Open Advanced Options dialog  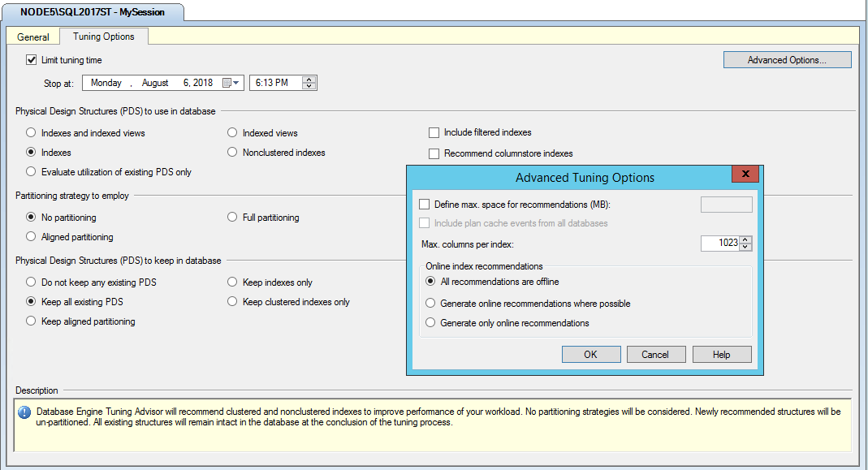[x=787, y=59]
